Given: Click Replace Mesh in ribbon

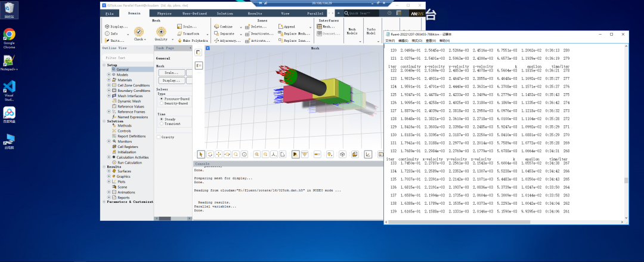Looking at the screenshot, I should click(294, 34).
